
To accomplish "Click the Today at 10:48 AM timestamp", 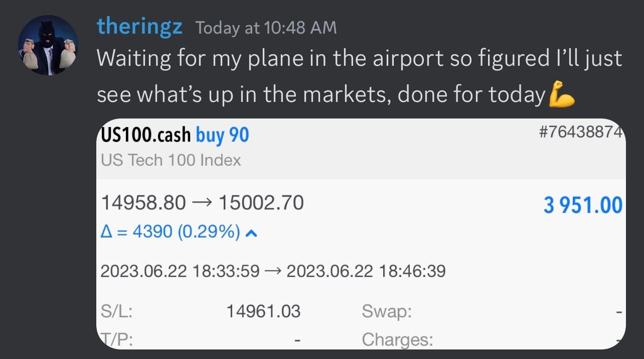I will (x=266, y=28).
